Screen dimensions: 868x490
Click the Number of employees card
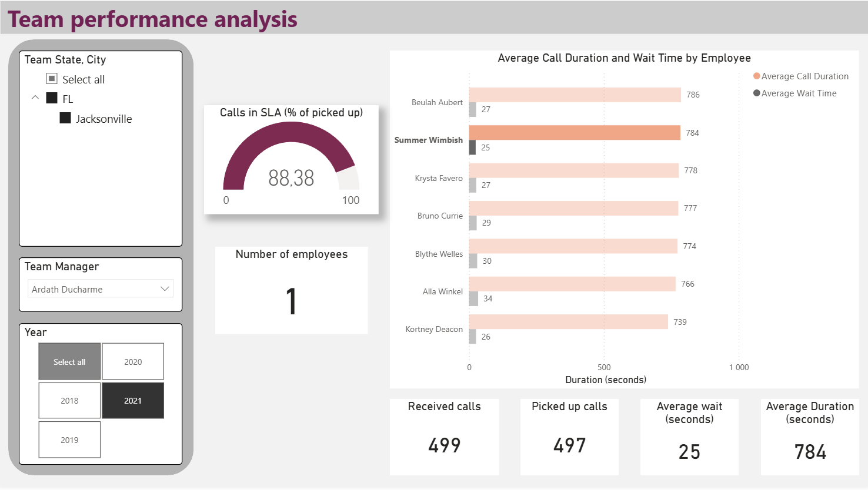tap(291, 290)
